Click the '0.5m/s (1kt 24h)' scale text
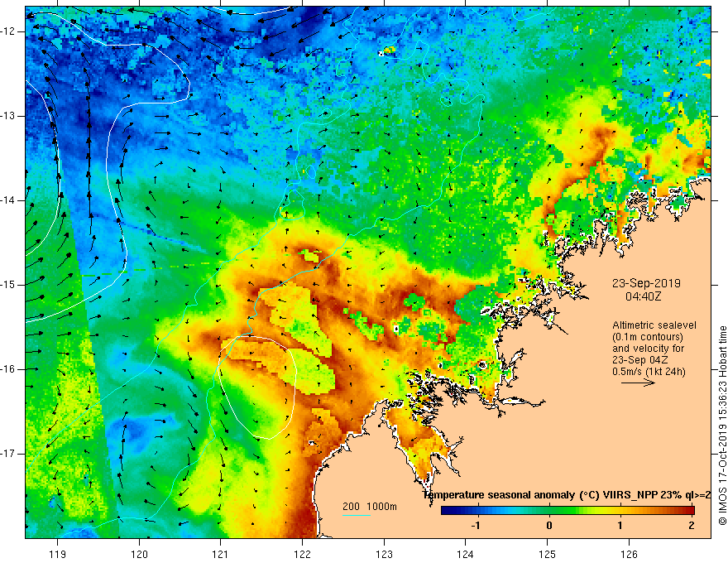The width and height of the screenshot is (728, 563). click(x=649, y=372)
